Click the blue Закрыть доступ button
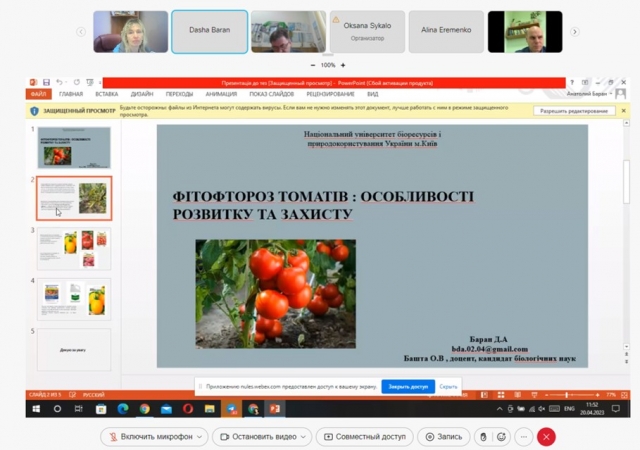 pos(408,386)
